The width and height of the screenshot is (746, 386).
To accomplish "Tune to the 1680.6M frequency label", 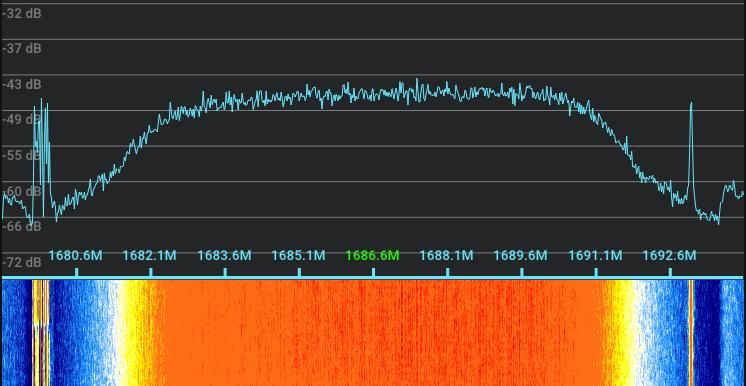I will (x=75, y=256).
